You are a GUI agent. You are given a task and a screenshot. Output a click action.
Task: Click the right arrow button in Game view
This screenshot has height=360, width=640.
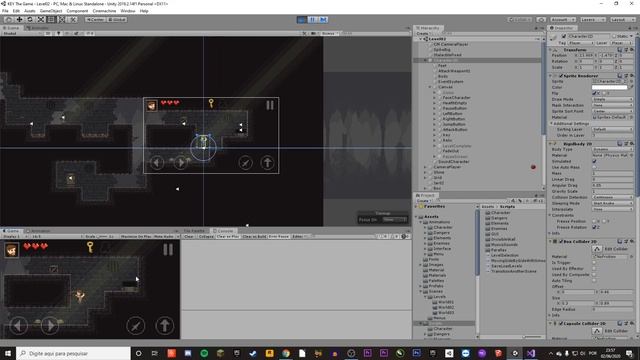coord(50,325)
